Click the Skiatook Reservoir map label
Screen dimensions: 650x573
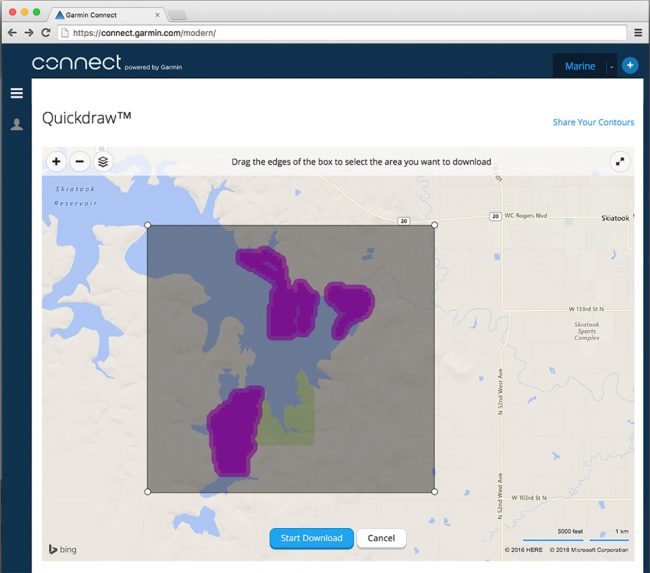[76, 196]
